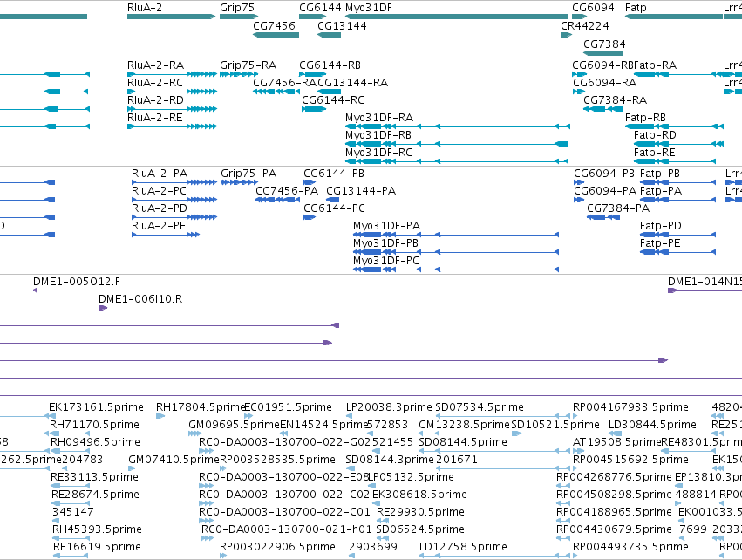Click protein Myo31DF-PC
Screen dimensions: 742x560
click(x=456, y=270)
